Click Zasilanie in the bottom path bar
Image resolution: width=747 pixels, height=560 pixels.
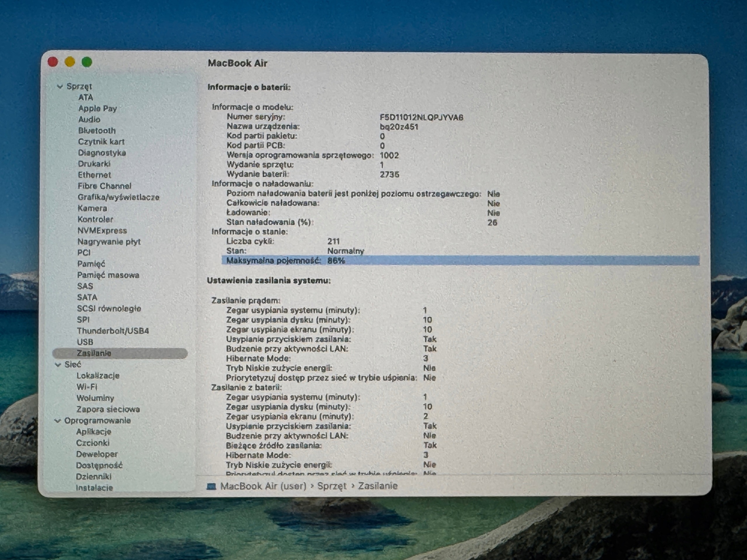pyautogui.click(x=378, y=486)
